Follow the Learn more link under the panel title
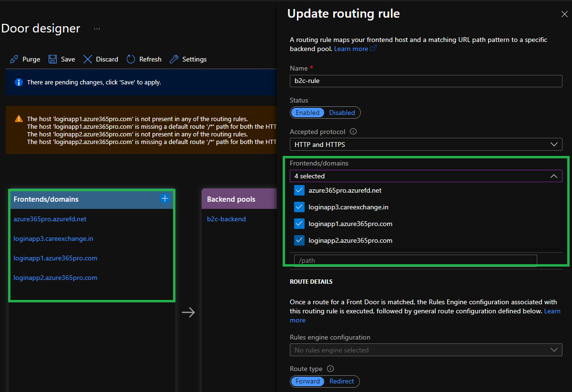 (355, 49)
